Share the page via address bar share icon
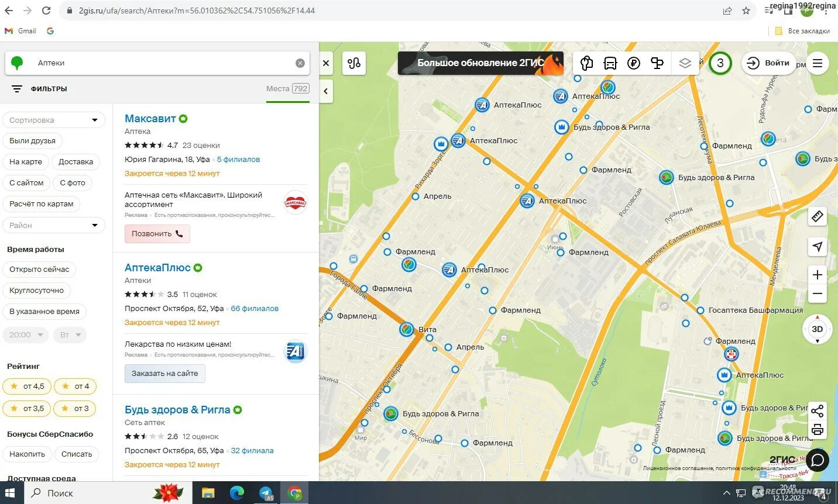The image size is (838, 504). (727, 11)
